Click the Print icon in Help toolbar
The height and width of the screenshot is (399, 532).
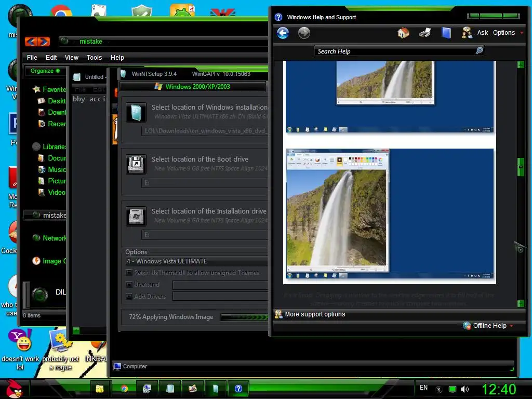[425, 33]
